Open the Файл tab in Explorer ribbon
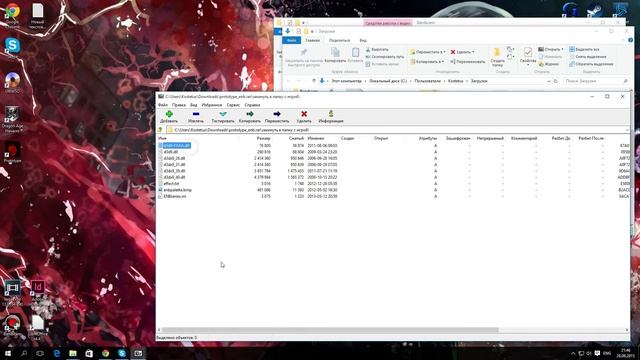Image resolution: width=640 pixels, height=360 pixels. point(291,40)
